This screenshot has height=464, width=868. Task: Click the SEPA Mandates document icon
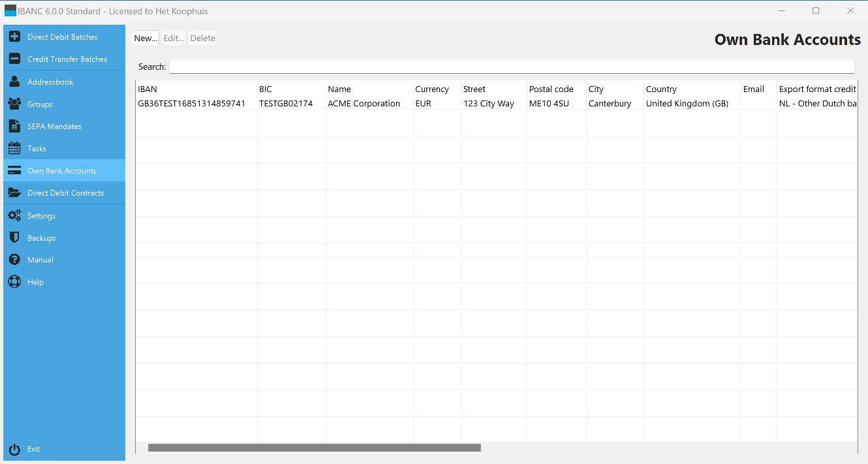[x=14, y=127]
